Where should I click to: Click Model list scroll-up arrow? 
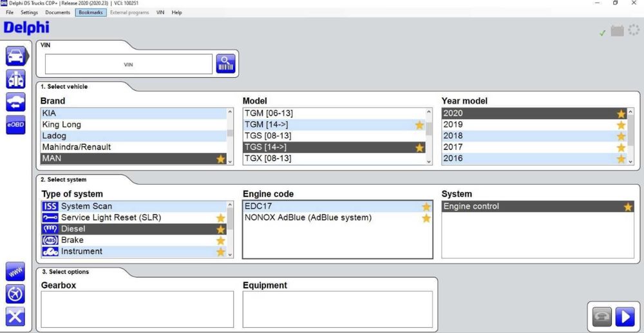[429, 112]
